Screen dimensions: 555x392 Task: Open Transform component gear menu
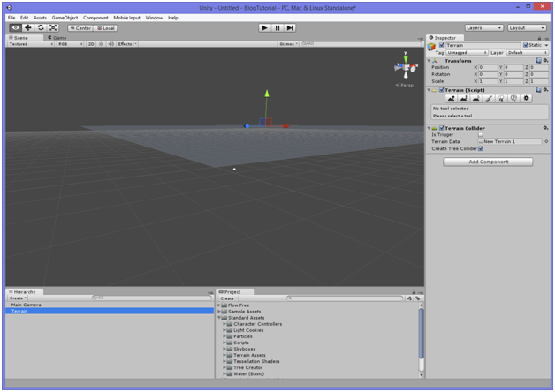(546, 61)
